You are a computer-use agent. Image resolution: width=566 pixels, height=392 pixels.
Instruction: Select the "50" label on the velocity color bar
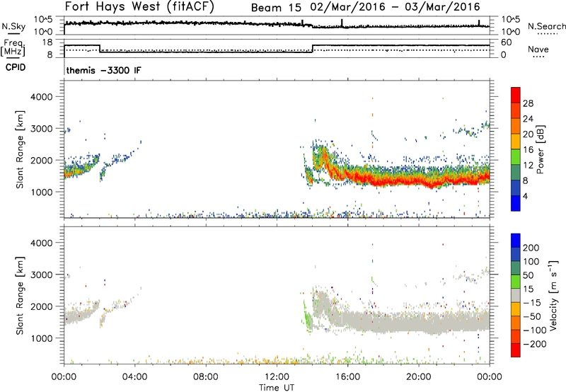(528, 275)
